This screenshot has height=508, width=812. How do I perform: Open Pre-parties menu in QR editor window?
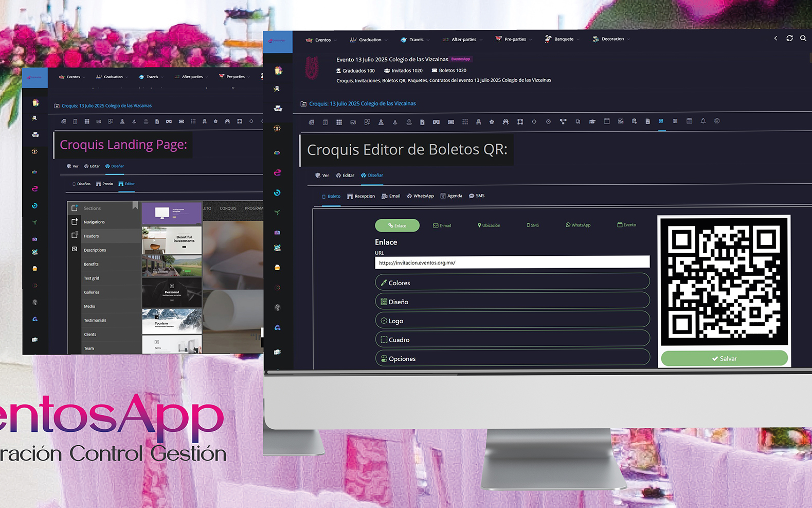pos(514,39)
